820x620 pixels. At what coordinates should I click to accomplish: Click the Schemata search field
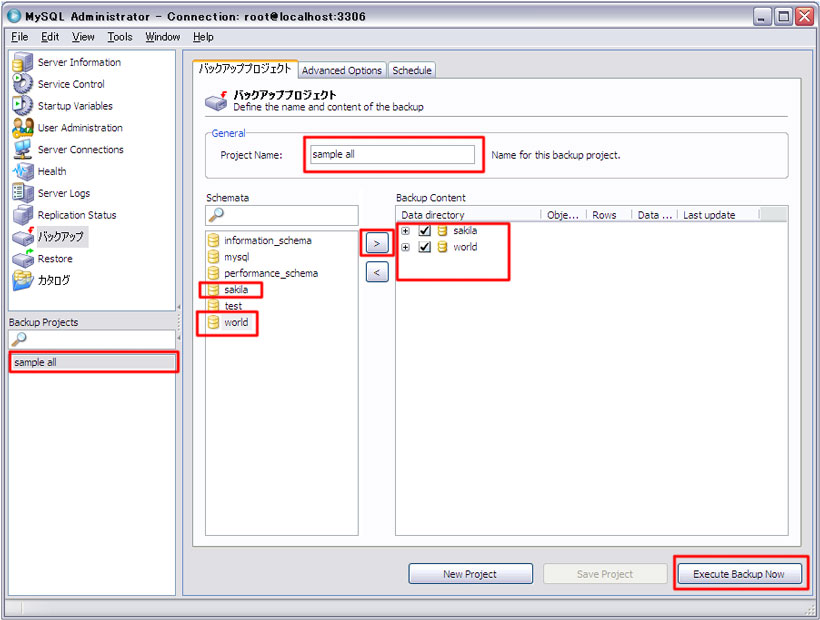click(x=282, y=215)
